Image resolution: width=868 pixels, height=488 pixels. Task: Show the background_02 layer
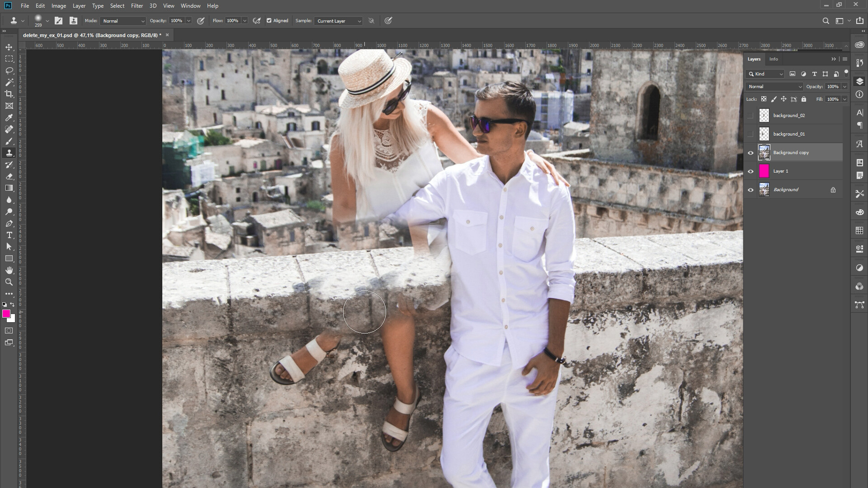[750, 116]
